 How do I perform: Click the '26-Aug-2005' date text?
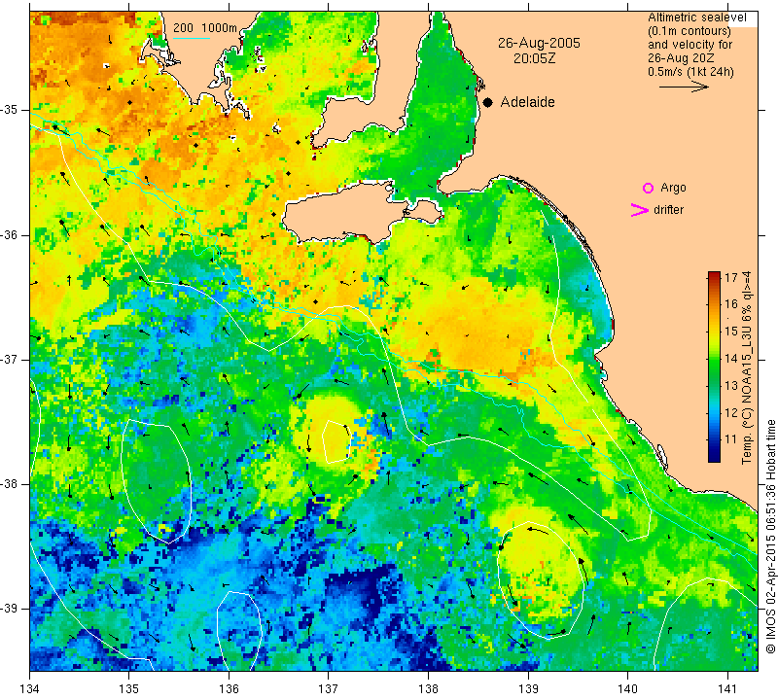[539, 43]
